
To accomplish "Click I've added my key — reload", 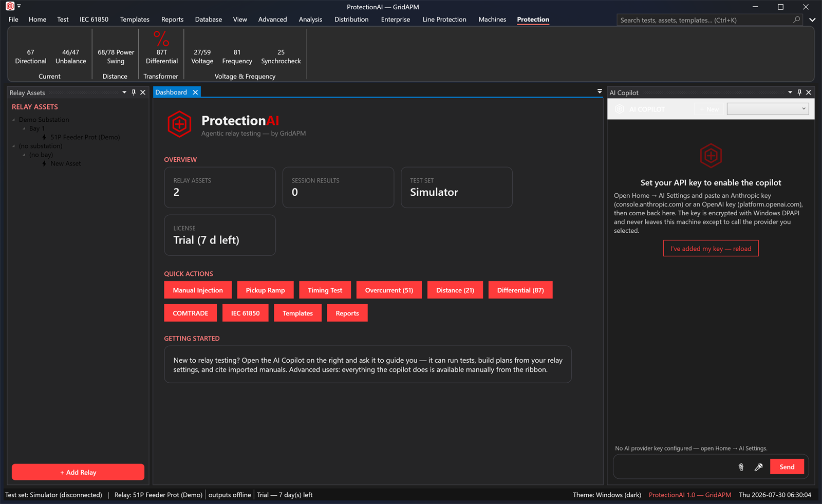I will point(711,249).
